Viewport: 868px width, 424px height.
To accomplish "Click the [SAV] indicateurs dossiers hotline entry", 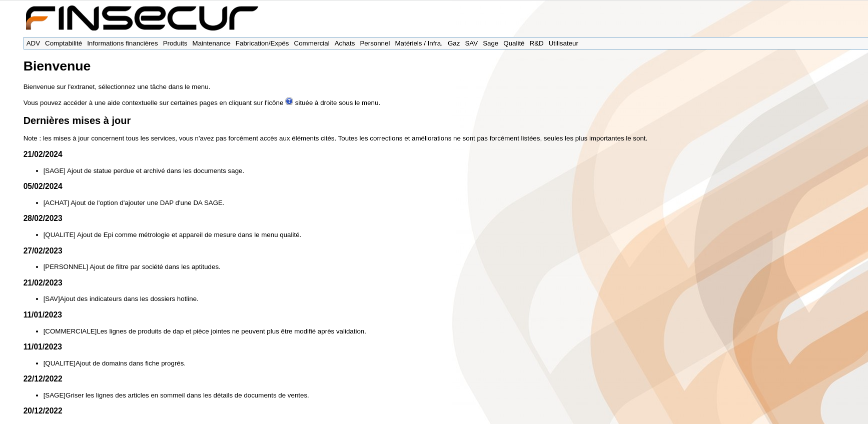I will pos(121,299).
